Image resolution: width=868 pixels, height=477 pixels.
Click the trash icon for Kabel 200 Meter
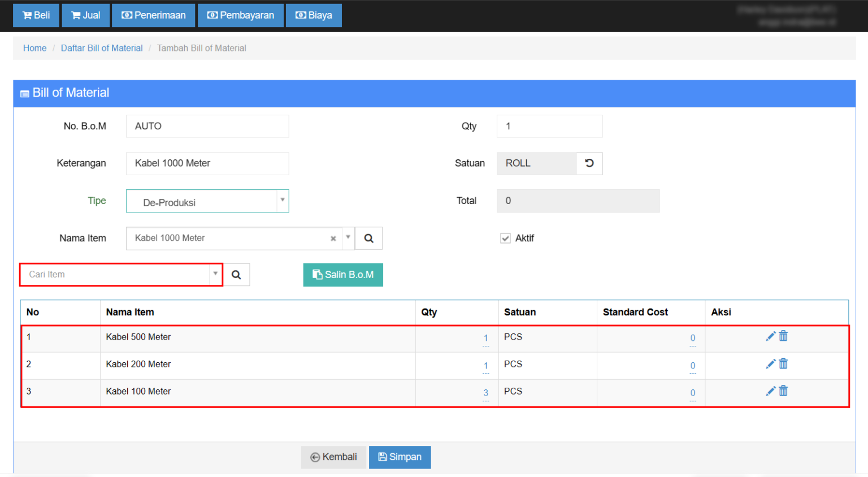783,363
